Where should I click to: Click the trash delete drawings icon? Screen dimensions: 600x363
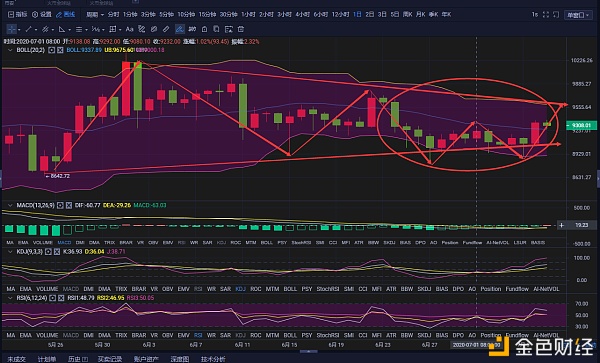[241, 29]
